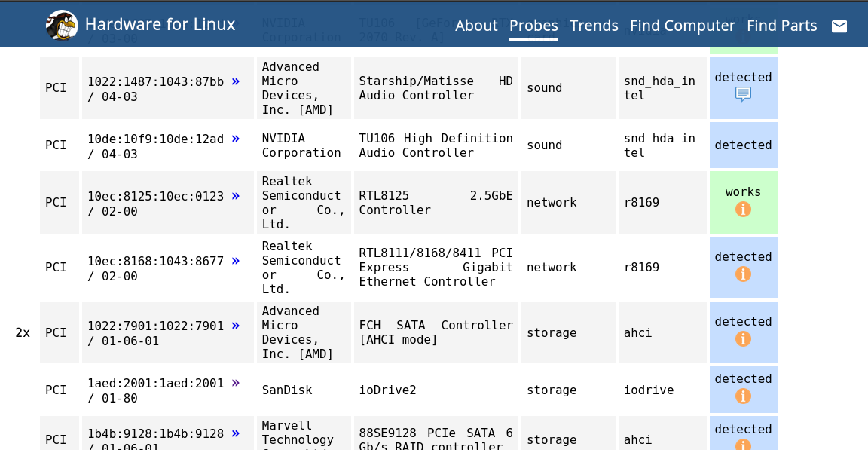Click Hardware for Linux site title

click(160, 24)
